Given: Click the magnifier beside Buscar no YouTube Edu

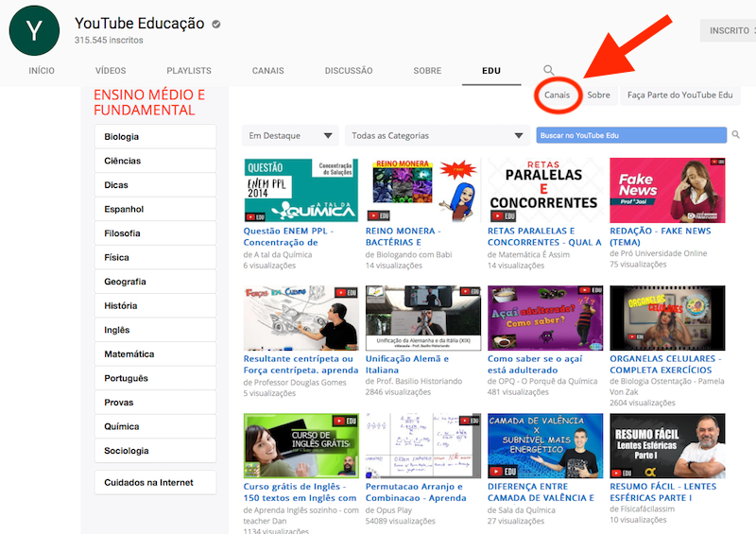Looking at the screenshot, I should coord(736,135).
